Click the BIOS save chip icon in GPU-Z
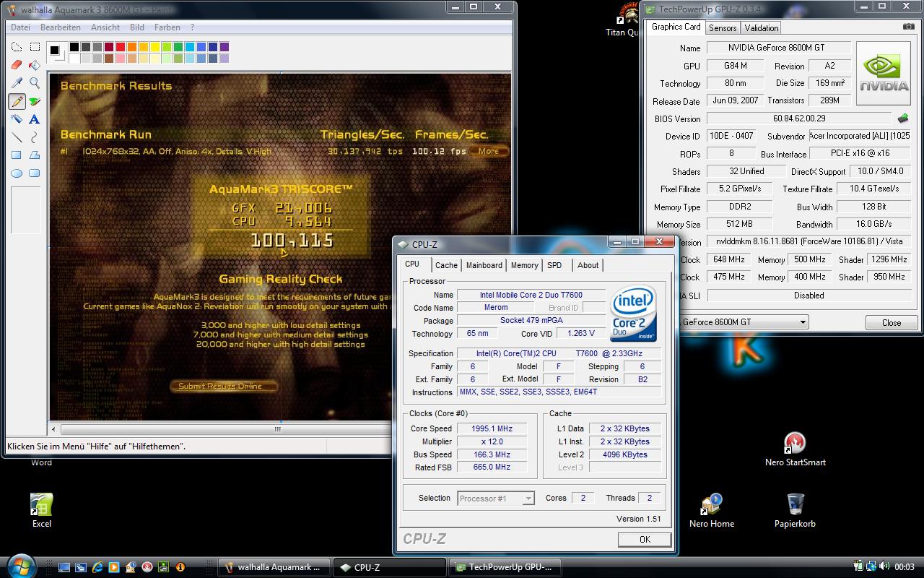924x578 pixels. click(x=903, y=118)
